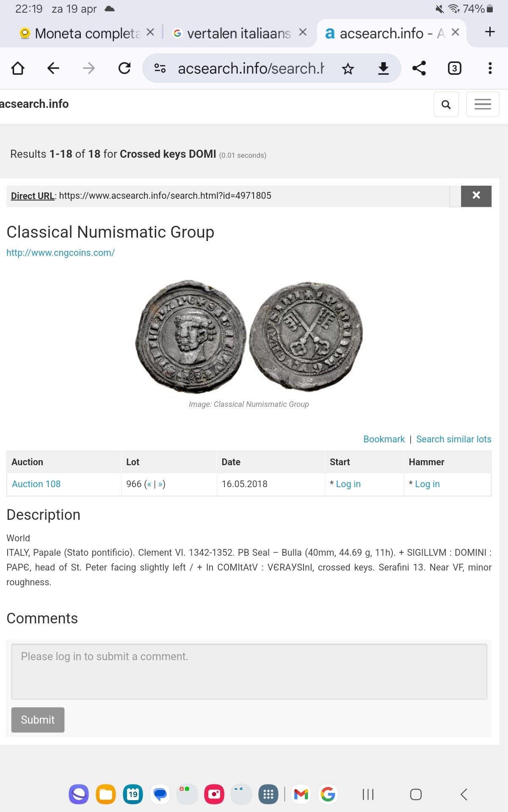
Task: Open site settings icon in address bar
Action: [160, 68]
